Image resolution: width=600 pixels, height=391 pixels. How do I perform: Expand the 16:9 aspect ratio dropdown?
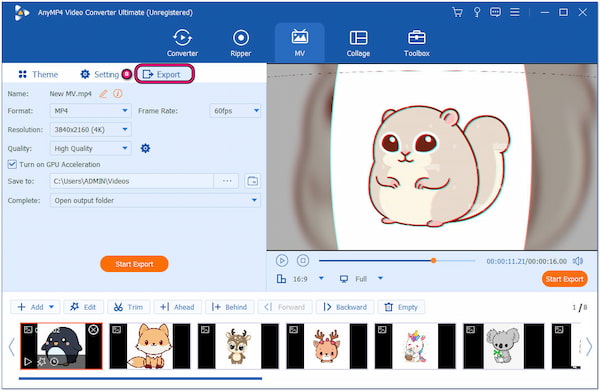click(321, 279)
